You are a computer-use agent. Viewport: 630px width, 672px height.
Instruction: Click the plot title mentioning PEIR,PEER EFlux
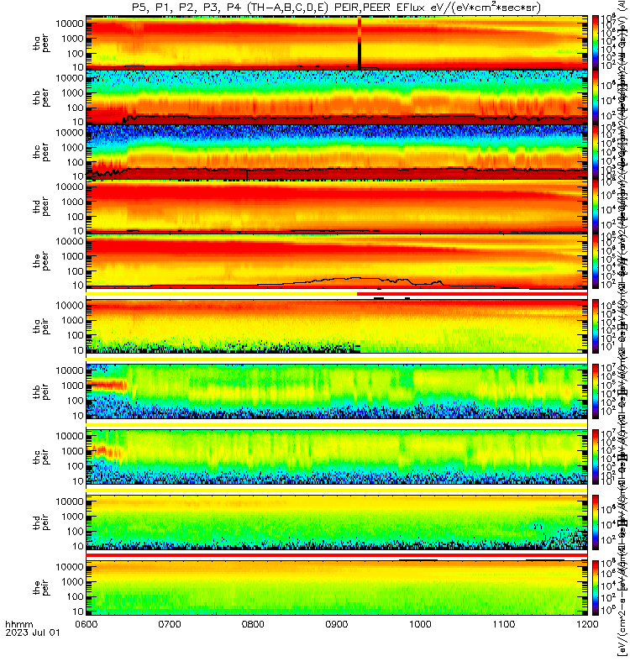coord(336,8)
